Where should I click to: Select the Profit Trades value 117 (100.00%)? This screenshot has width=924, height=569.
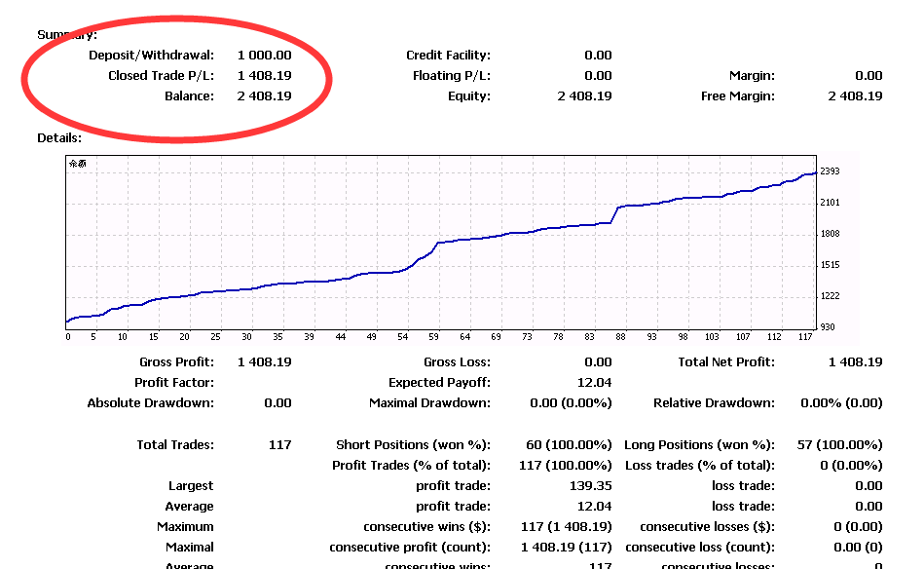coord(566,466)
